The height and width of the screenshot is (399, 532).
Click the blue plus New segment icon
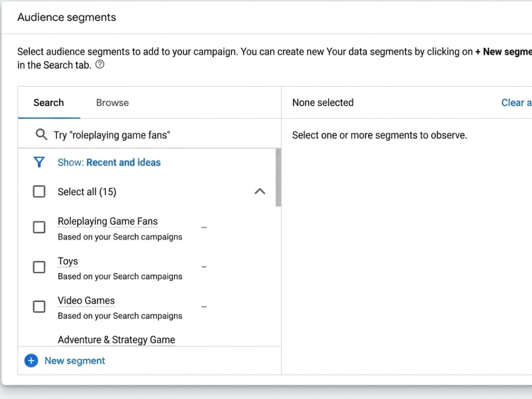(x=31, y=361)
